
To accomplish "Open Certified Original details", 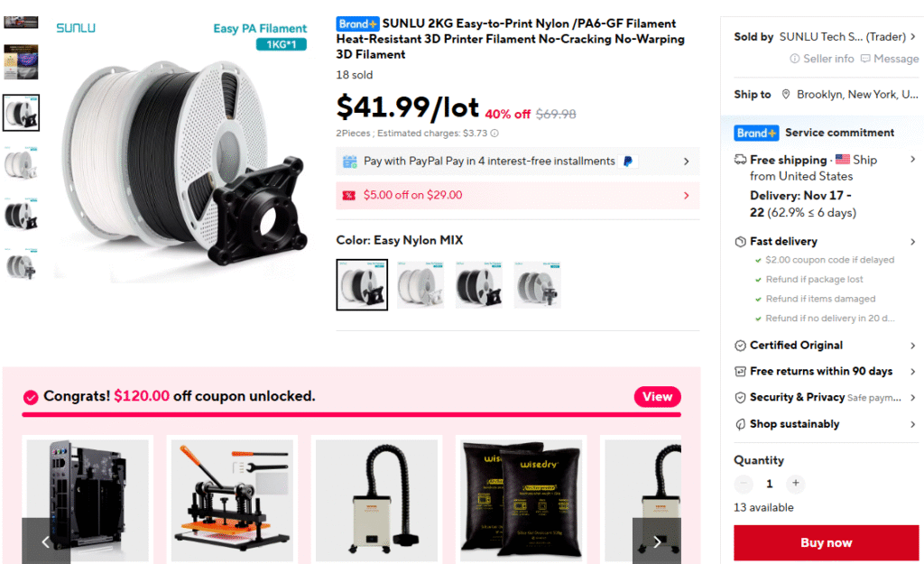I will click(826, 346).
